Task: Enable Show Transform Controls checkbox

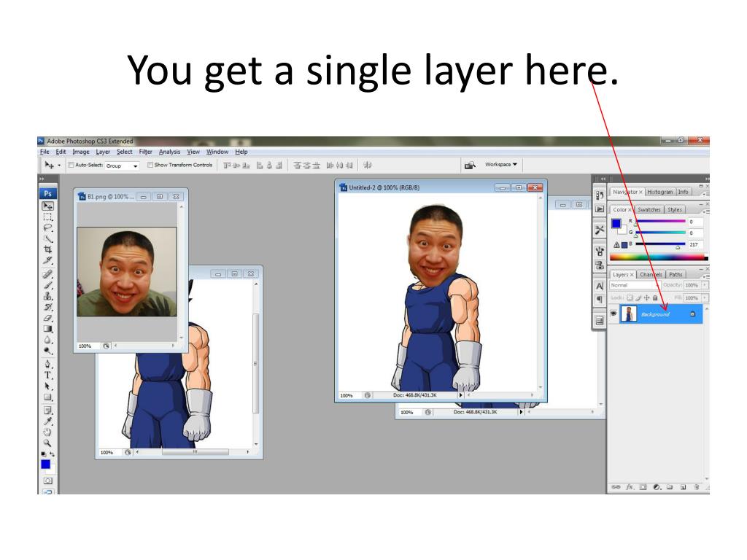Action: click(150, 166)
